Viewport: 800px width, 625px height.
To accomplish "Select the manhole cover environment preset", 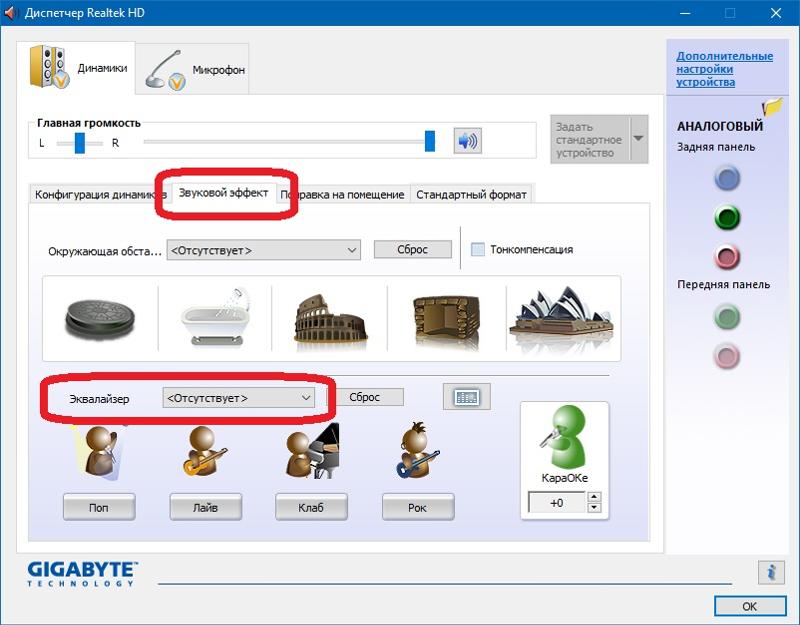I will tap(100, 319).
